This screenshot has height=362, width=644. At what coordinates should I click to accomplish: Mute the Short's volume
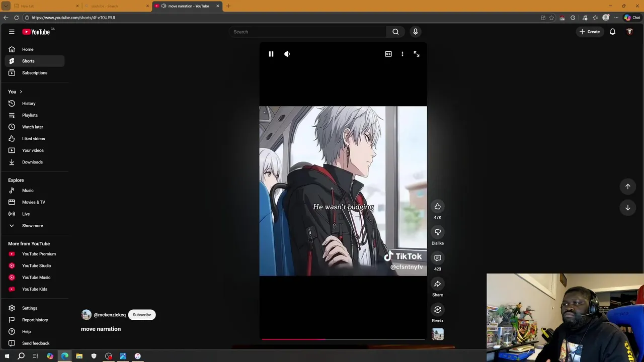[287, 54]
